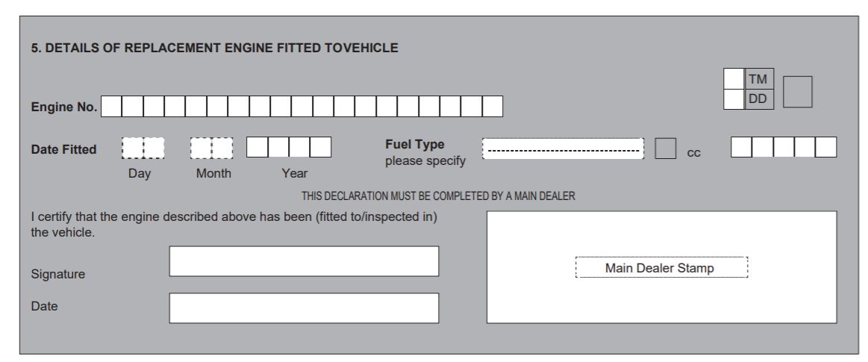Select the second Day digit box
868x362 pixels.
point(154,149)
